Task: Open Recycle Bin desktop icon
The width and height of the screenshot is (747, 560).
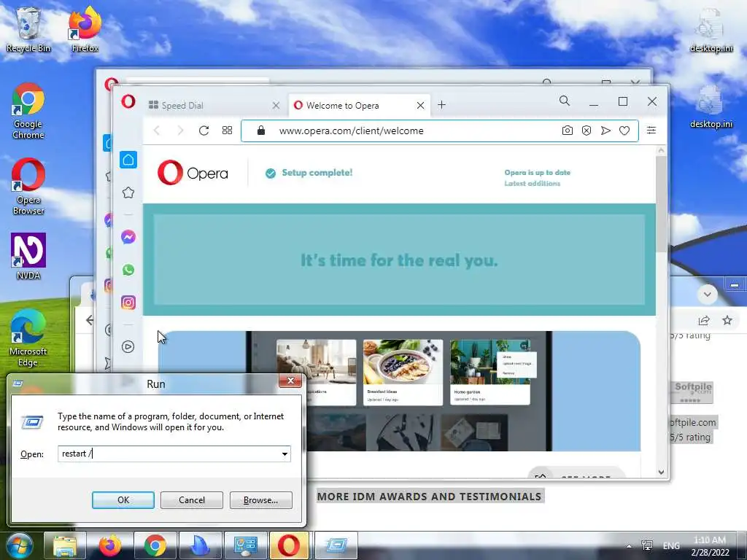Action: 28,30
